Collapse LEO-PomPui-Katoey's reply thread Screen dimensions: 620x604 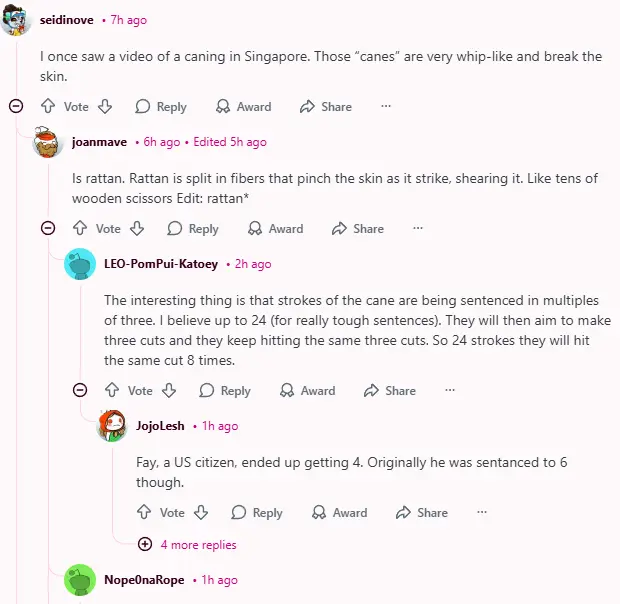click(x=80, y=390)
